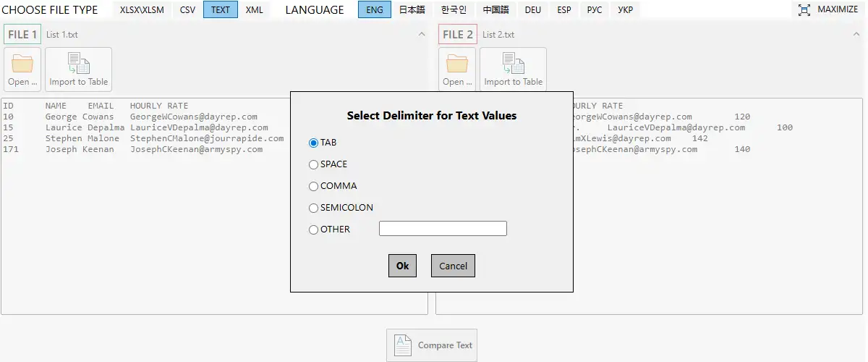Screen dimensions: 868x362
Task: Collapse the File 2 panel chevron
Action: [856, 34]
